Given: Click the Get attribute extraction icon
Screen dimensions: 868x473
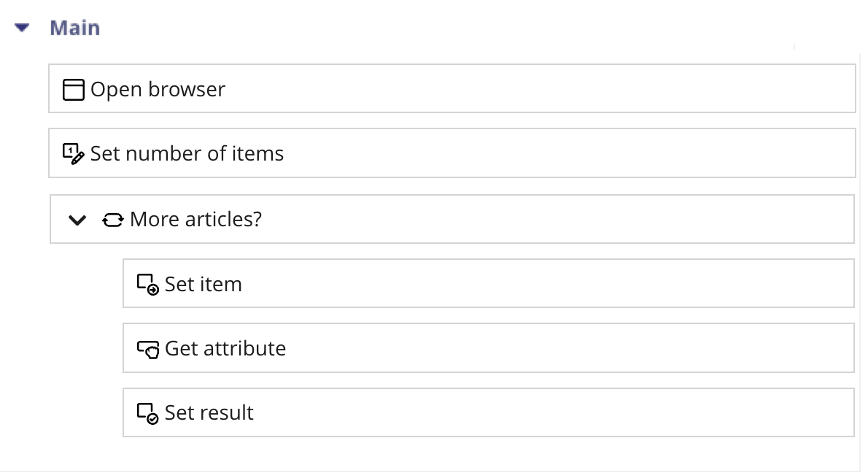Looking at the screenshot, I should [150, 348].
